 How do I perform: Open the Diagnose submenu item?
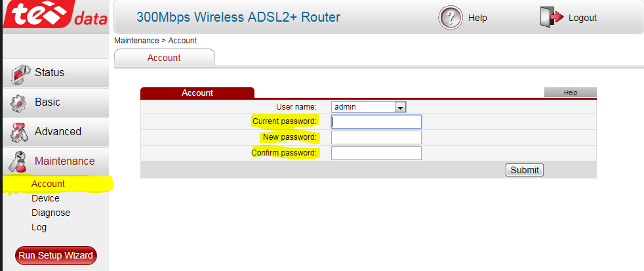50,213
